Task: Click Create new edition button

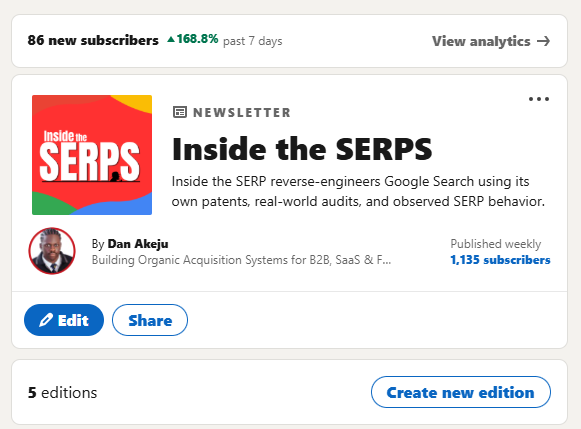Action: tap(461, 392)
